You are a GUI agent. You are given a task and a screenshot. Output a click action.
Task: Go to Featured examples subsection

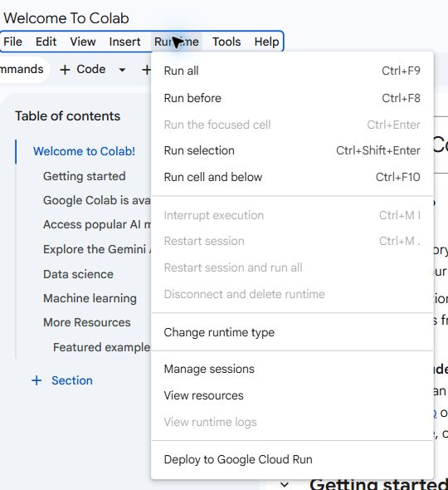coord(102,347)
